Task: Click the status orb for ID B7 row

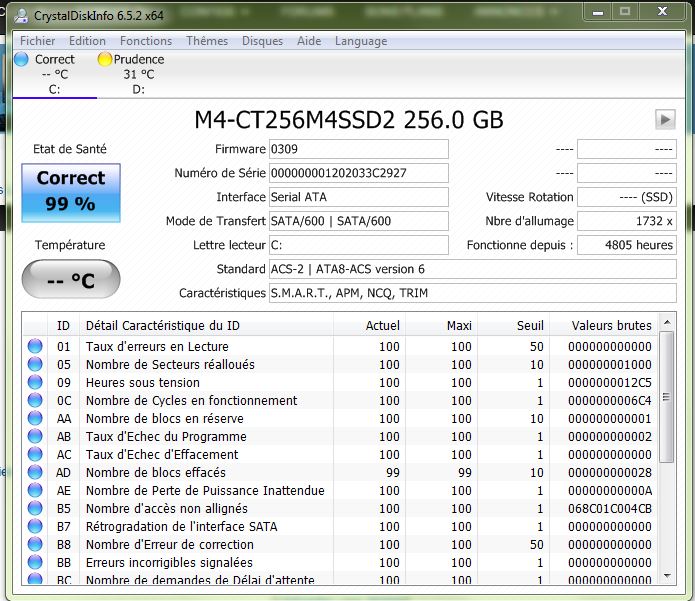Action: [35, 527]
